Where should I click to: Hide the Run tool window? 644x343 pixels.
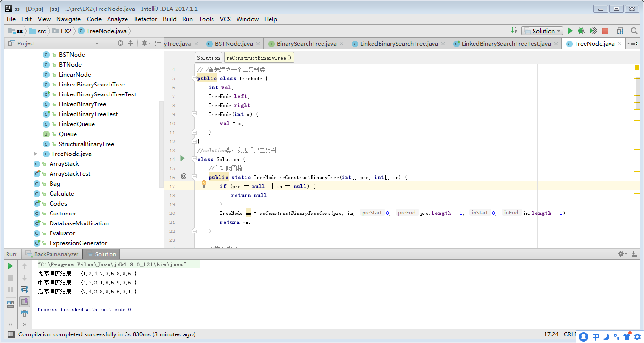[x=635, y=254]
